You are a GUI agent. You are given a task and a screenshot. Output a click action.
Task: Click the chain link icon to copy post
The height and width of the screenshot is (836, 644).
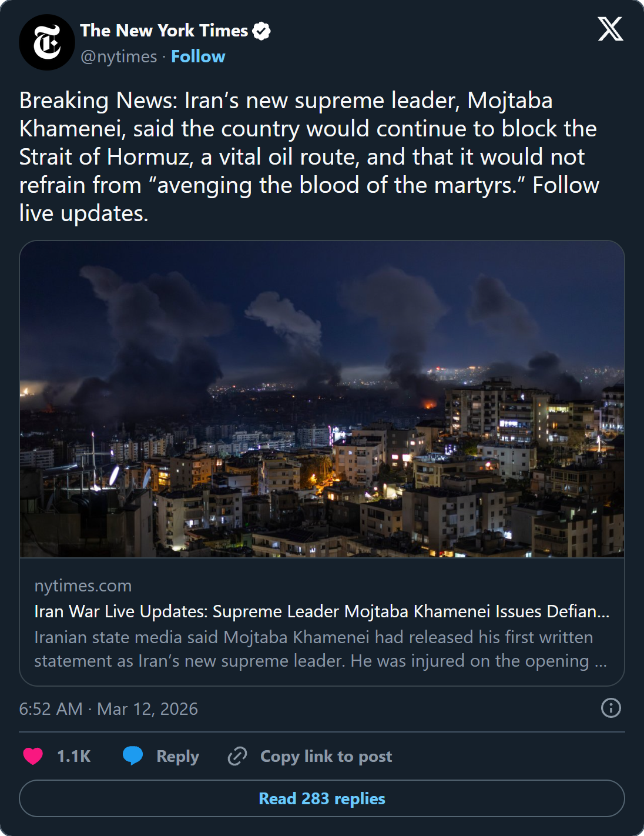pos(237,756)
